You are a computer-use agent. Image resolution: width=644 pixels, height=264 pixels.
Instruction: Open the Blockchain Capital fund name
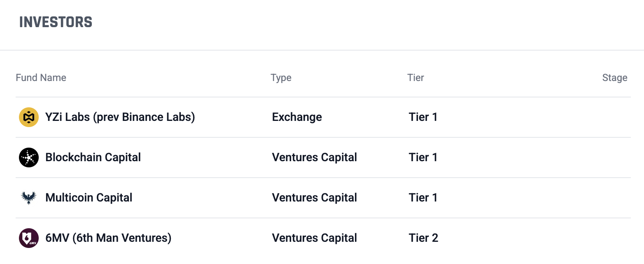click(93, 157)
